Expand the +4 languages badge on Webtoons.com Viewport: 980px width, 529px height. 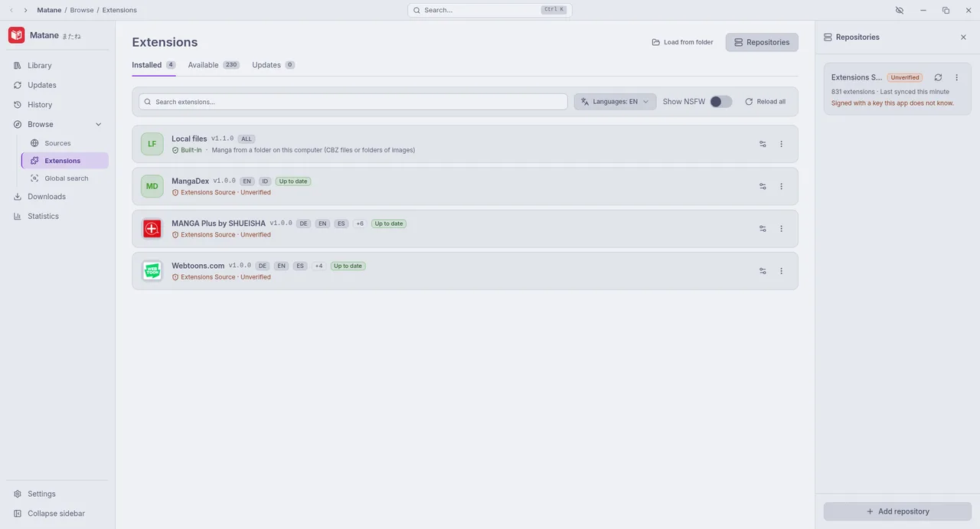(x=319, y=266)
